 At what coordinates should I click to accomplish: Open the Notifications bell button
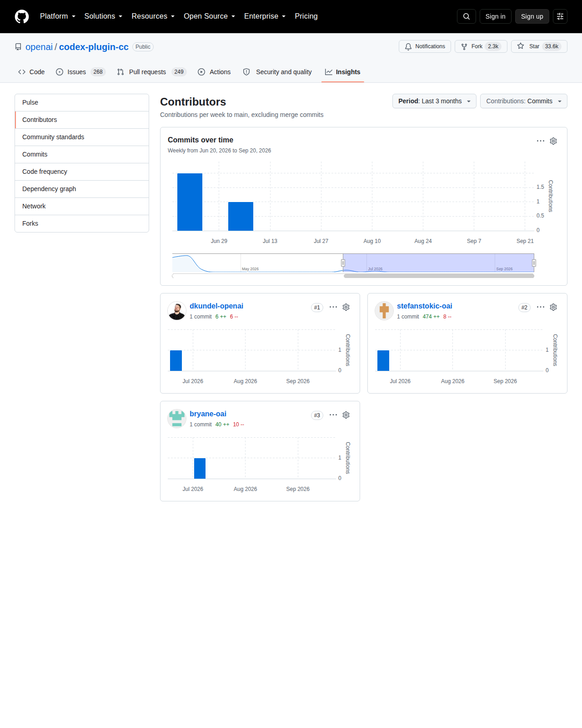pyautogui.click(x=425, y=46)
